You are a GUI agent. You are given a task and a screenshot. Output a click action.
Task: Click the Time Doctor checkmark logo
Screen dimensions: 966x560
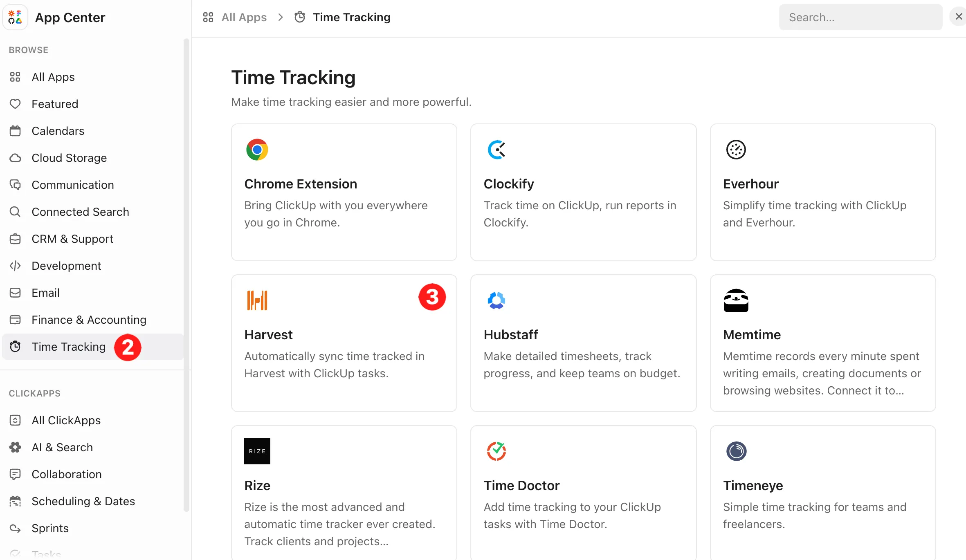(x=496, y=451)
